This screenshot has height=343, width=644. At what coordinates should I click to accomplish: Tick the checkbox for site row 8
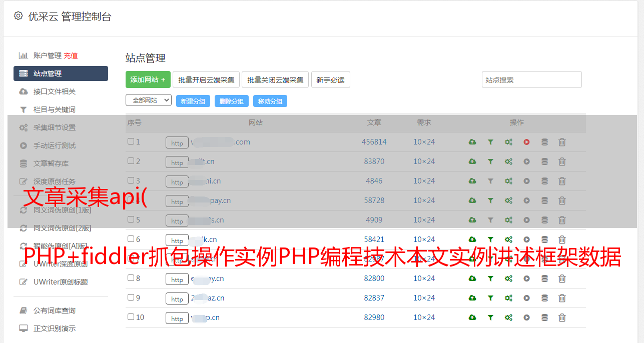click(131, 278)
